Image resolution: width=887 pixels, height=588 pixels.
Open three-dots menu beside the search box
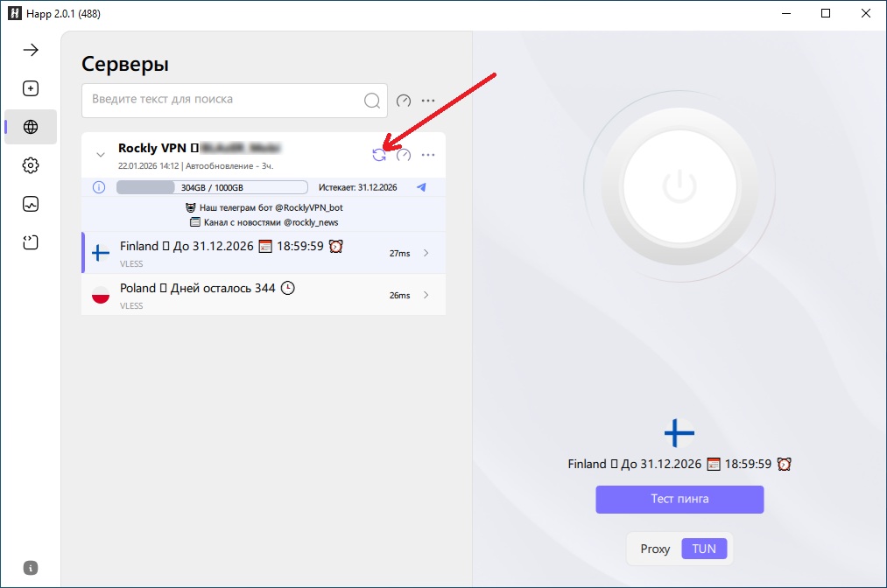428,101
